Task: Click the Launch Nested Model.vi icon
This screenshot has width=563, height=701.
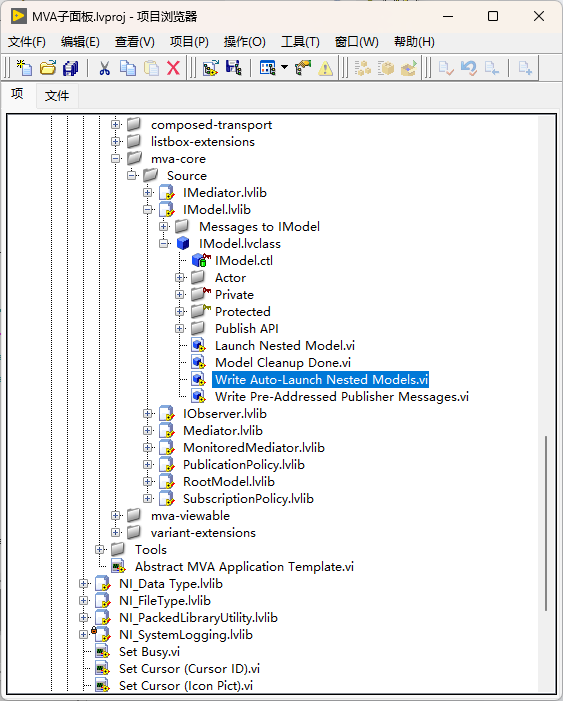Action: (x=199, y=346)
